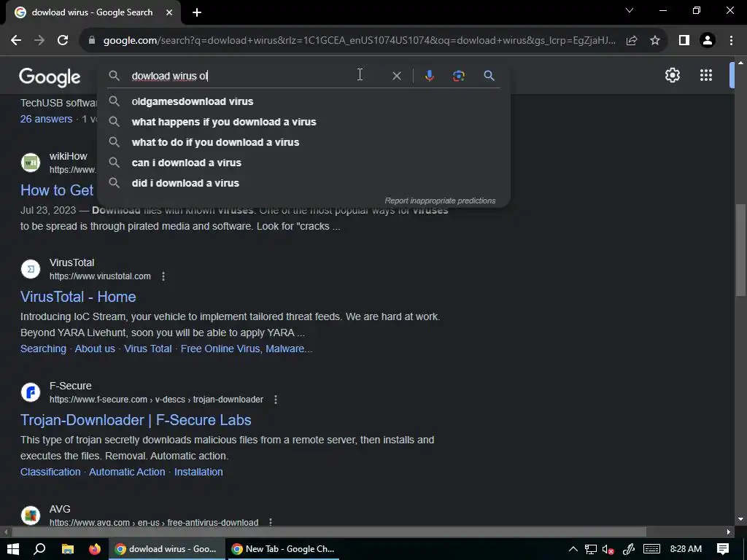Open the taskbar clock 8:28 AM

pyautogui.click(x=686, y=549)
